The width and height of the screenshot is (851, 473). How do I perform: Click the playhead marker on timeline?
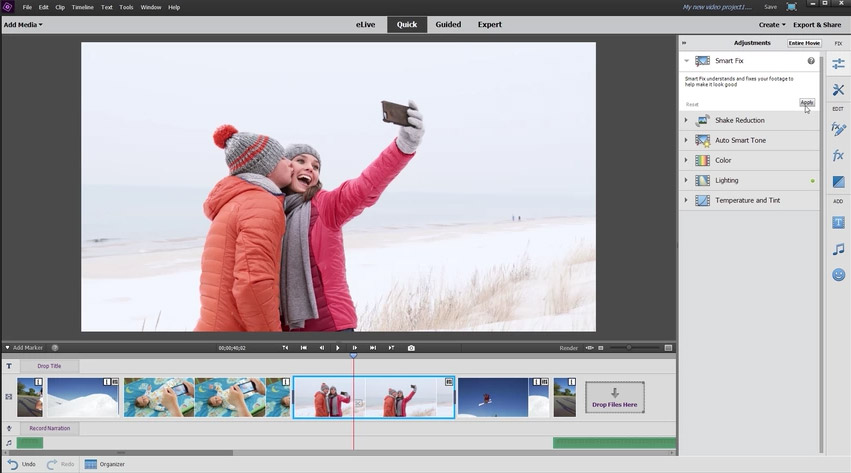[x=353, y=356]
